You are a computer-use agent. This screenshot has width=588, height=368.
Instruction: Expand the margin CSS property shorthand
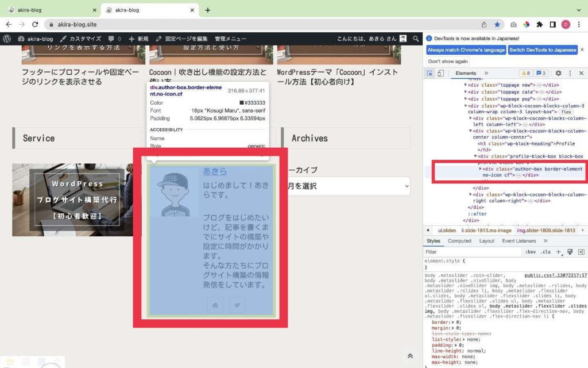(452, 328)
